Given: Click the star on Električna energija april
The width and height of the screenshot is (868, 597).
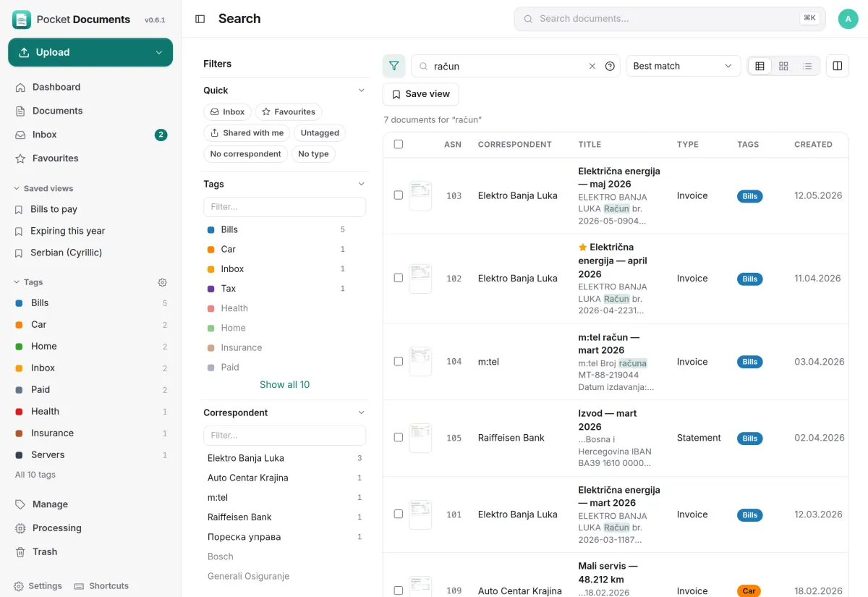Looking at the screenshot, I should pos(582,247).
